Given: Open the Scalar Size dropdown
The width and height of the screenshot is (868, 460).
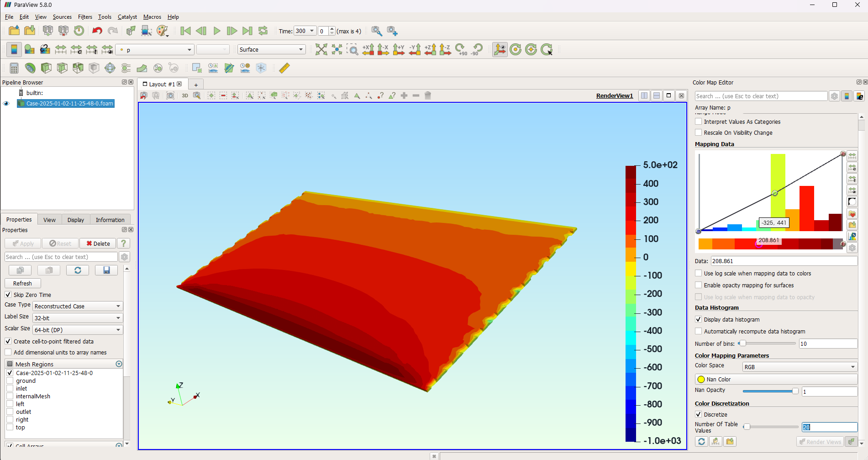Looking at the screenshot, I should coord(78,330).
